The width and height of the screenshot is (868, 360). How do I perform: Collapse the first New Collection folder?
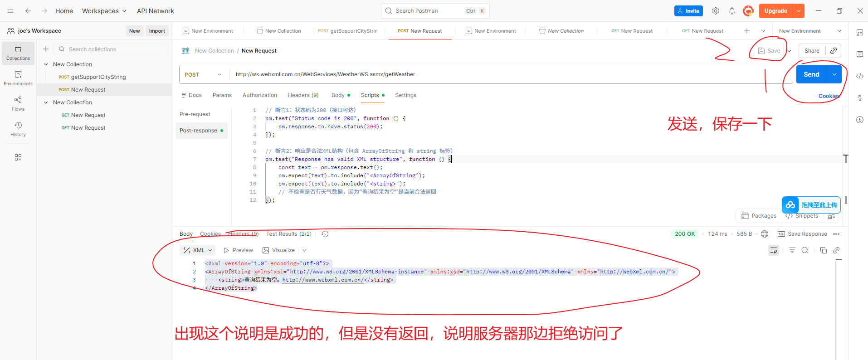(46, 64)
